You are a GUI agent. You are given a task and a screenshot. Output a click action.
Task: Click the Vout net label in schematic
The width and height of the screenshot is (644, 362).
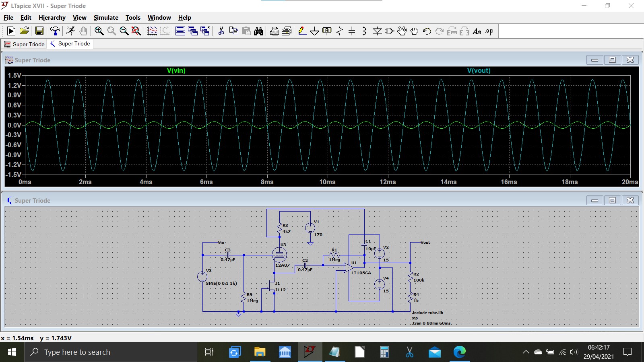click(x=425, y=243)
